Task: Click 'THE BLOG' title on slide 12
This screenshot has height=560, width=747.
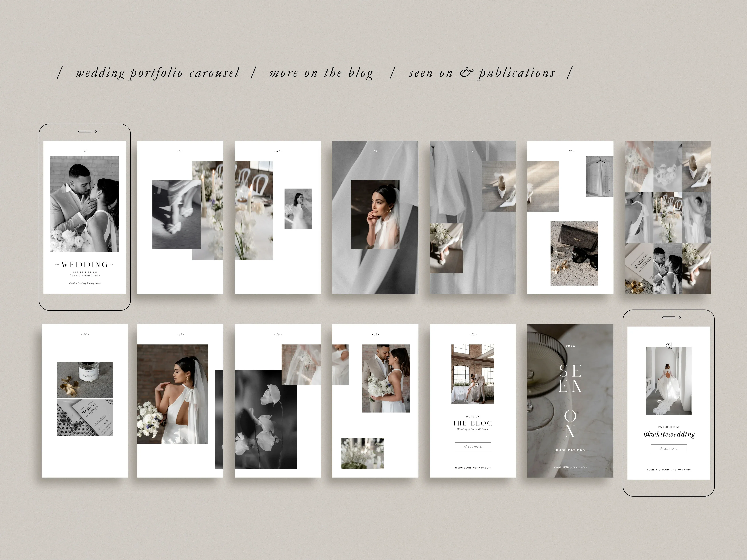Action: tap(472, 423)
